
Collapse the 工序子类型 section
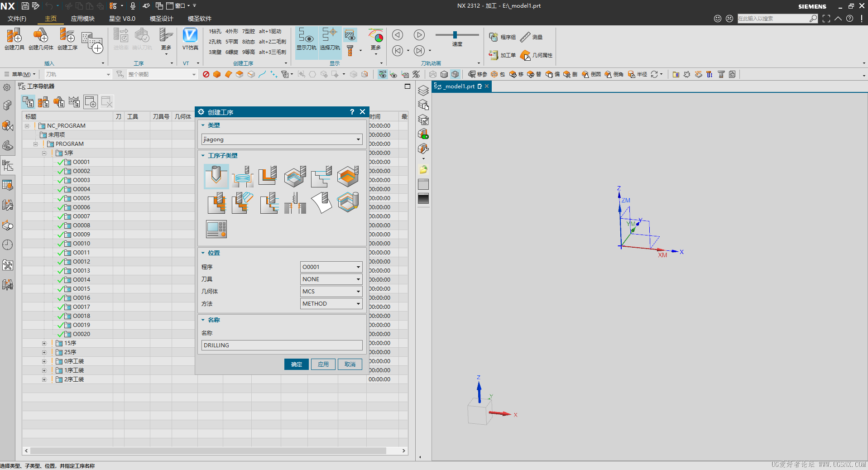point(203,156)
